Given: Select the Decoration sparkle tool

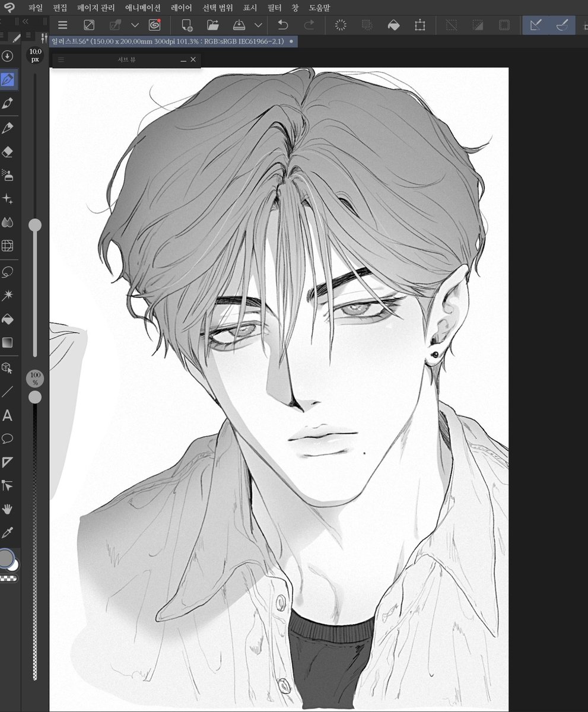Looking at the screenshot, I should pos(8,199).
